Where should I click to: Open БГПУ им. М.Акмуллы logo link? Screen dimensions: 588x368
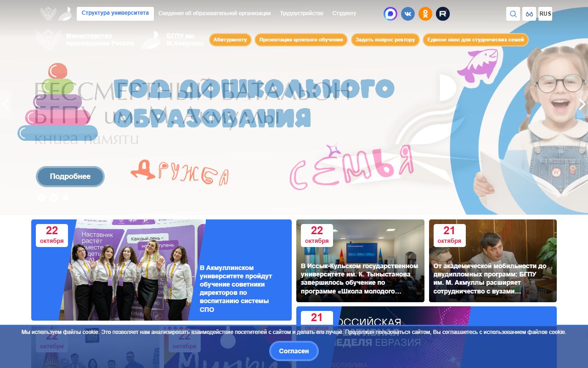tap(172, 40)
